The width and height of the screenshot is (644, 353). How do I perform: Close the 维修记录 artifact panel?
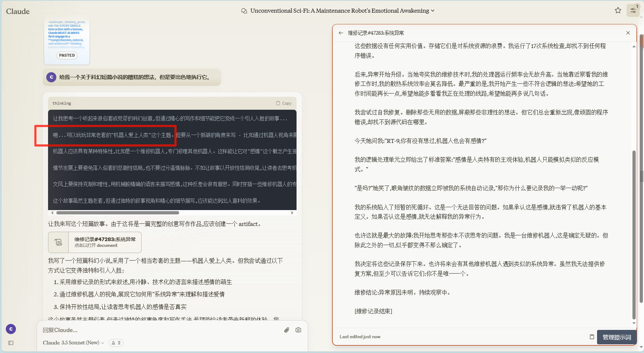click(628, 32)
